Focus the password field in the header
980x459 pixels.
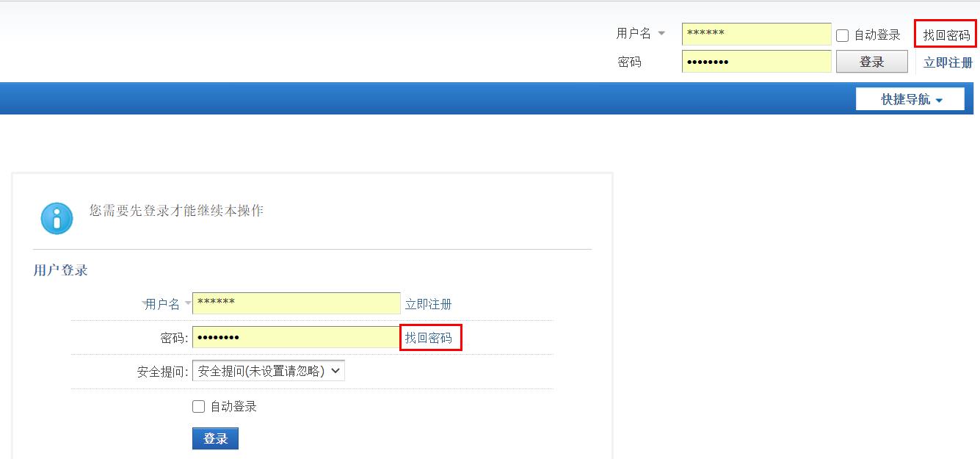pos(756,62)
